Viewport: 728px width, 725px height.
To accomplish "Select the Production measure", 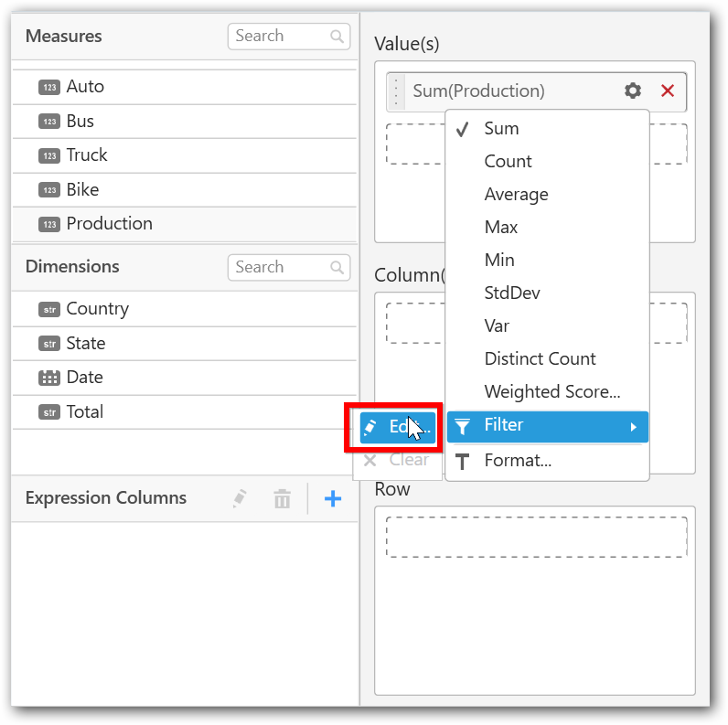I will point(109,224).
